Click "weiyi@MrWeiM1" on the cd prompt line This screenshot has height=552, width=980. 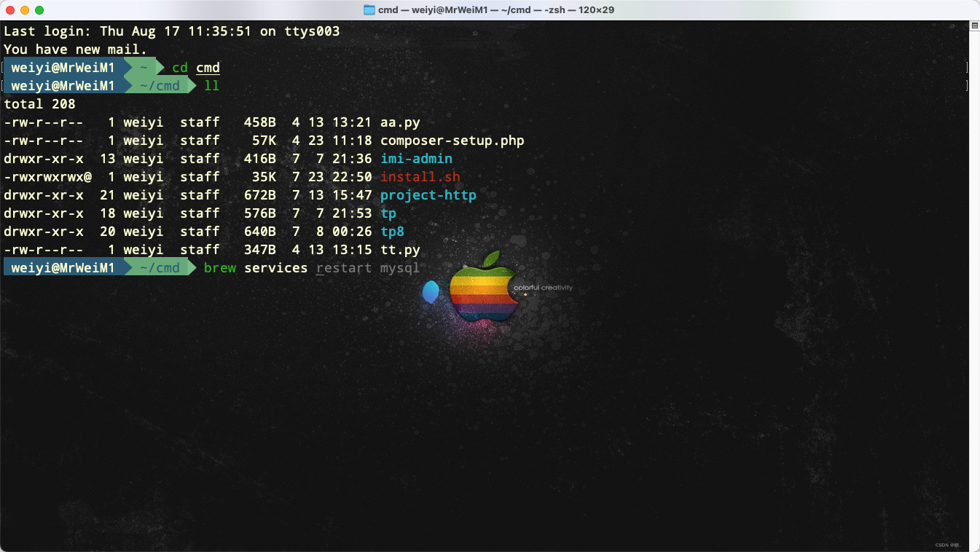pos(63,68)
